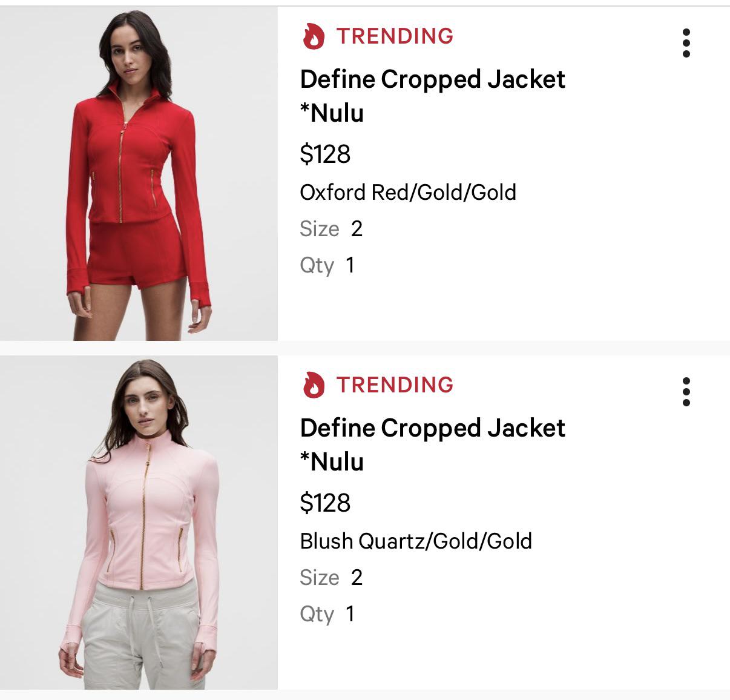Click Size 2 on Blush Quartz jacket

pos(331,577)
